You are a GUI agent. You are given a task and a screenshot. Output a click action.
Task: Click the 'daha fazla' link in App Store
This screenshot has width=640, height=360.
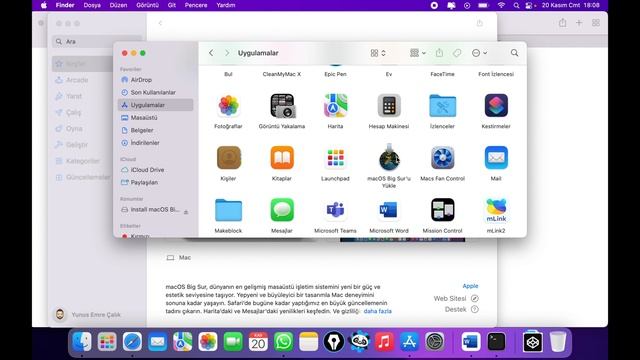pos(378,311)
